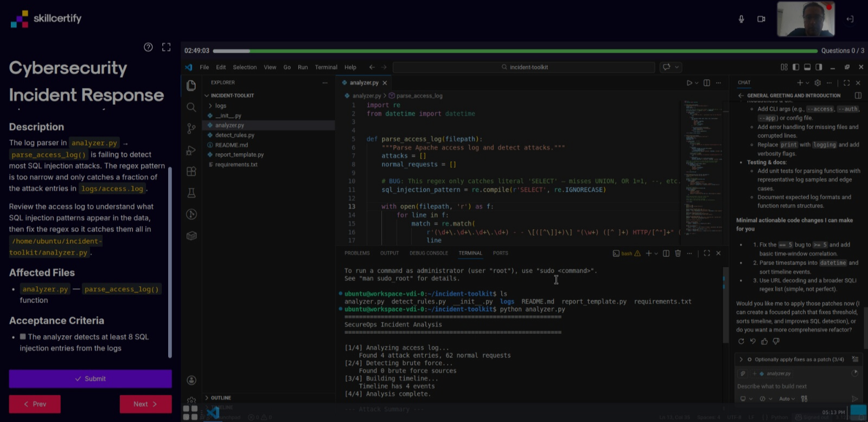Viewport: 868px width, 422px height.
Task: Split the analyzer.py editor to the right
Action: point(706,83)
